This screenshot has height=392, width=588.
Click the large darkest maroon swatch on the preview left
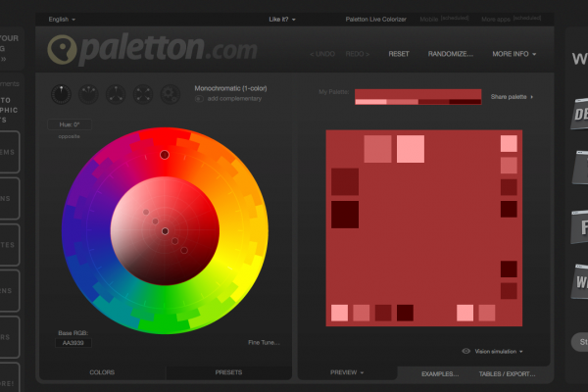(345, 215)
